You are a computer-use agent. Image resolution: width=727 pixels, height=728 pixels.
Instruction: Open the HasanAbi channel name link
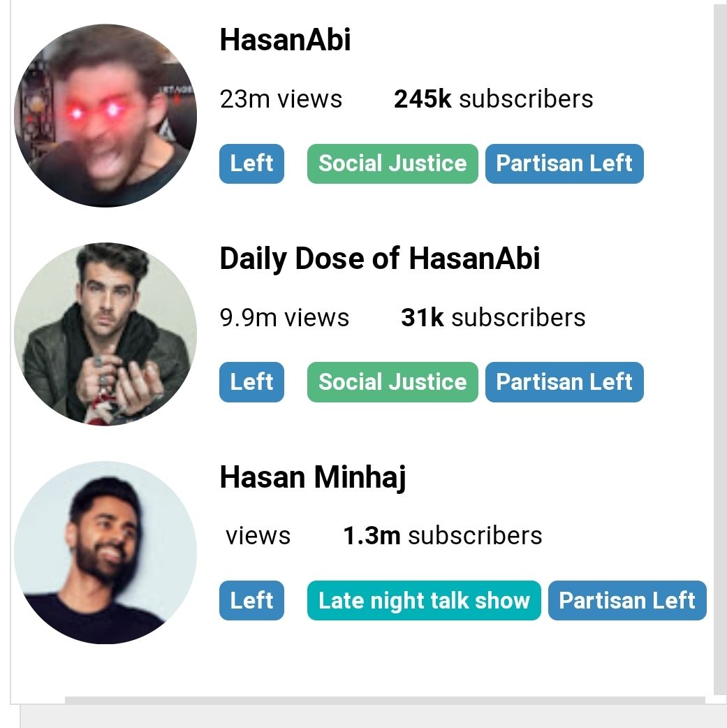tap(285, 40)
